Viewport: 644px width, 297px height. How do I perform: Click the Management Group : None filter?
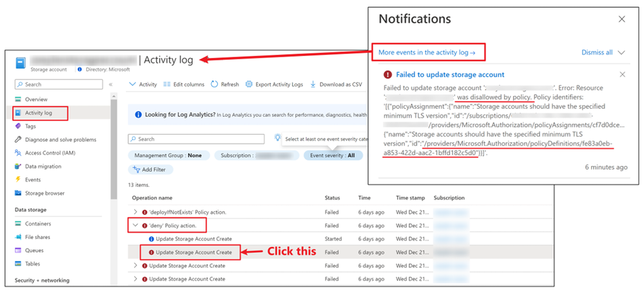pyautogui.click(x=168, y=155)
